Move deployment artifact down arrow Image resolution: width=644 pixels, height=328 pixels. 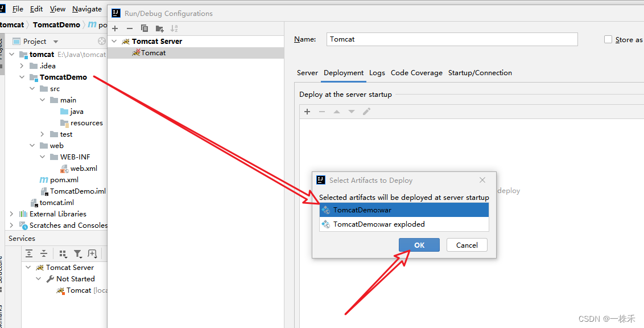click(x=352, y=112)
